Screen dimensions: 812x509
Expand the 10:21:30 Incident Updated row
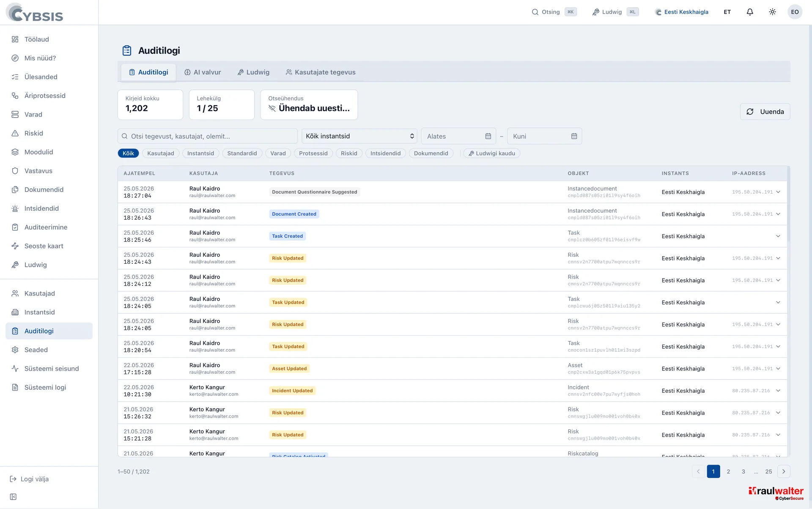tap(778, 391)
